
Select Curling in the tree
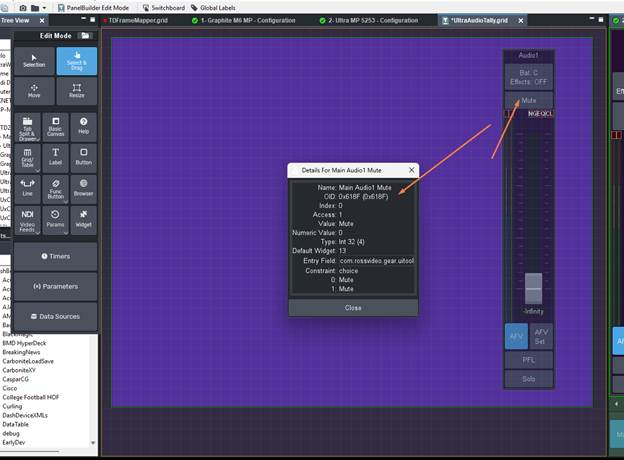[12, 406]
